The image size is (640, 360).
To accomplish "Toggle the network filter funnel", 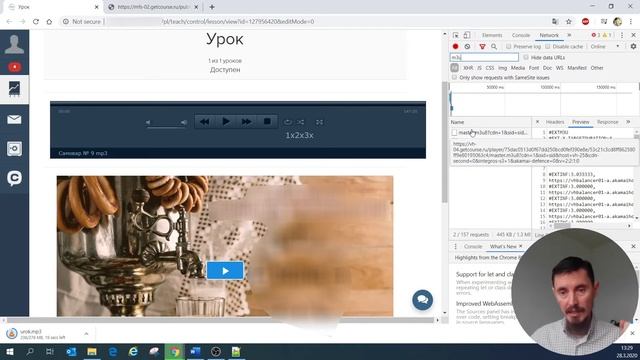I will click(482, 47).
